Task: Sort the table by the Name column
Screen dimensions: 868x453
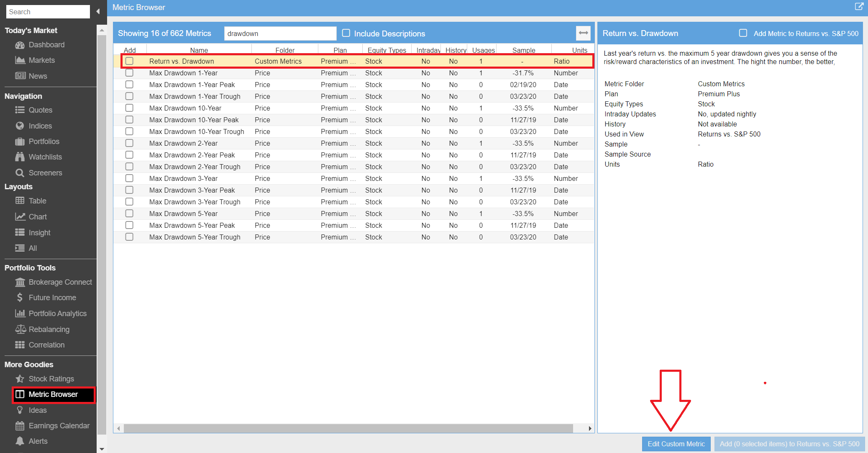Action: tap(199, 50)
